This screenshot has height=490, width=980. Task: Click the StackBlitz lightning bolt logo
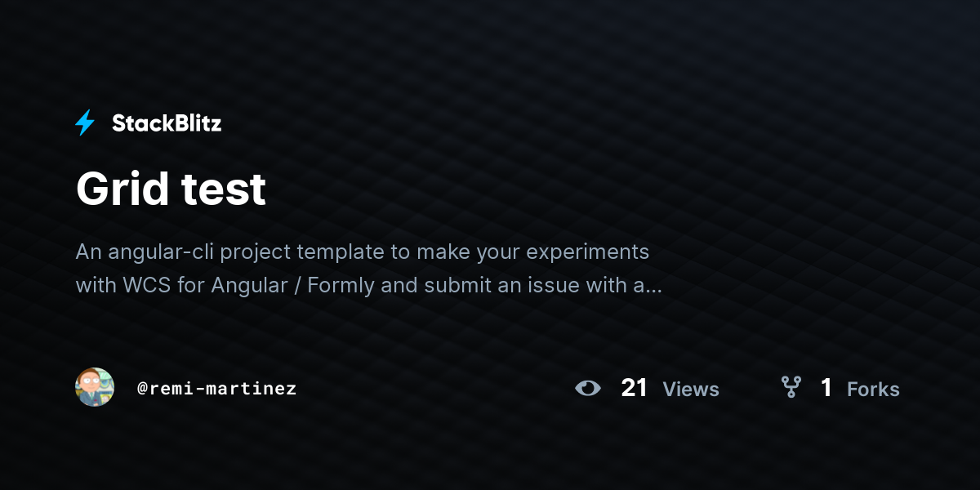point(85,122)
